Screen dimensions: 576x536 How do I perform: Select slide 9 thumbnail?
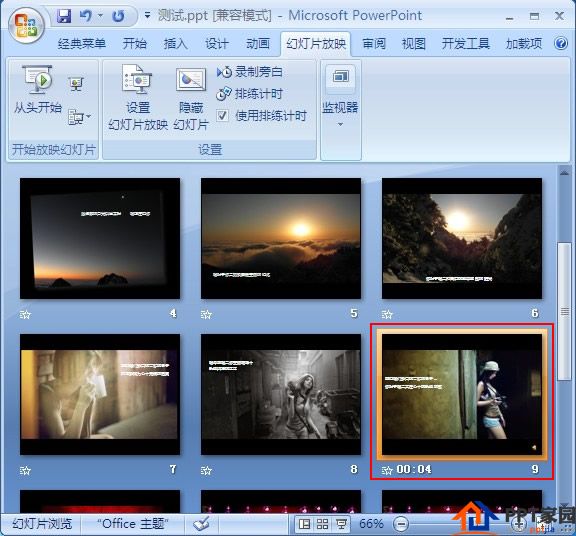462,394
